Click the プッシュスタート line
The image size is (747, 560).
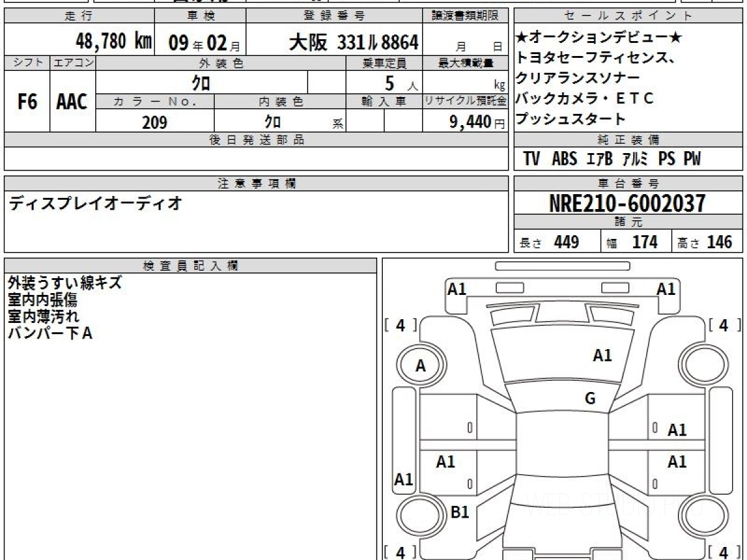(570, 118)
